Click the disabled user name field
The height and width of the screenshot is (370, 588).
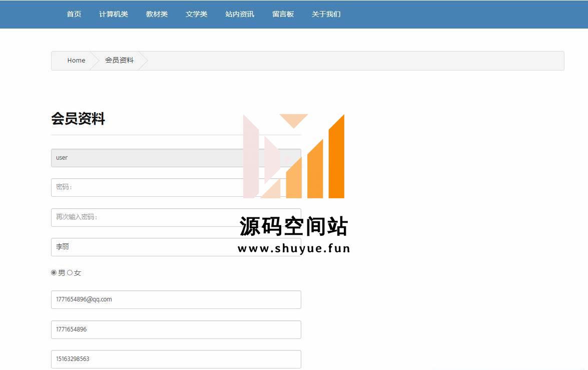point(176,158)
